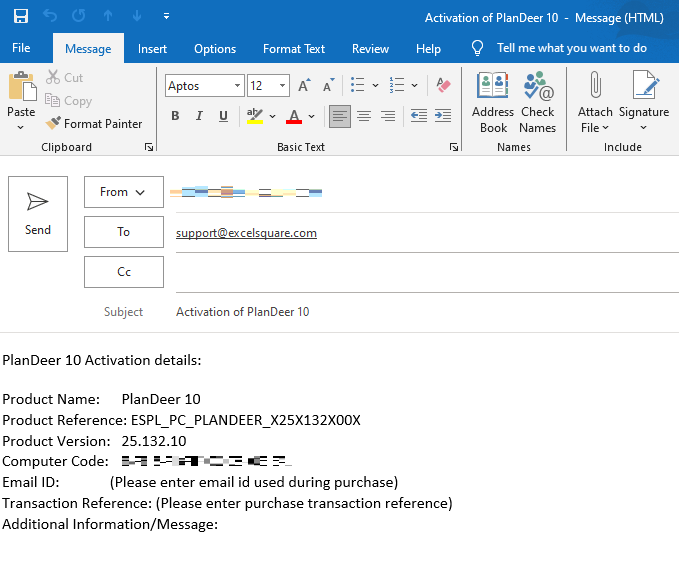Screen dimensions: 679x564
Task: Toggle Bold formatting
Action: coord(175,116)
